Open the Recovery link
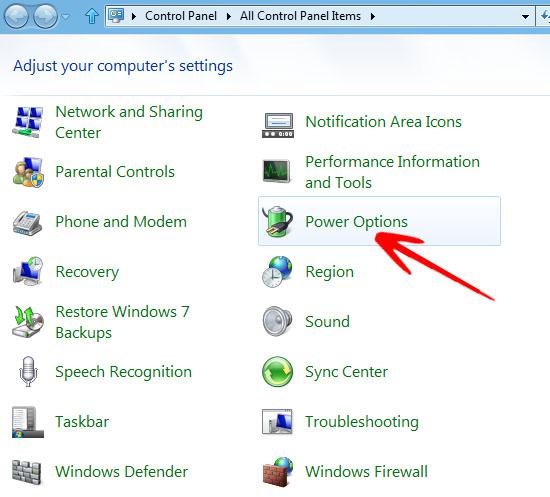 point(87,272)
